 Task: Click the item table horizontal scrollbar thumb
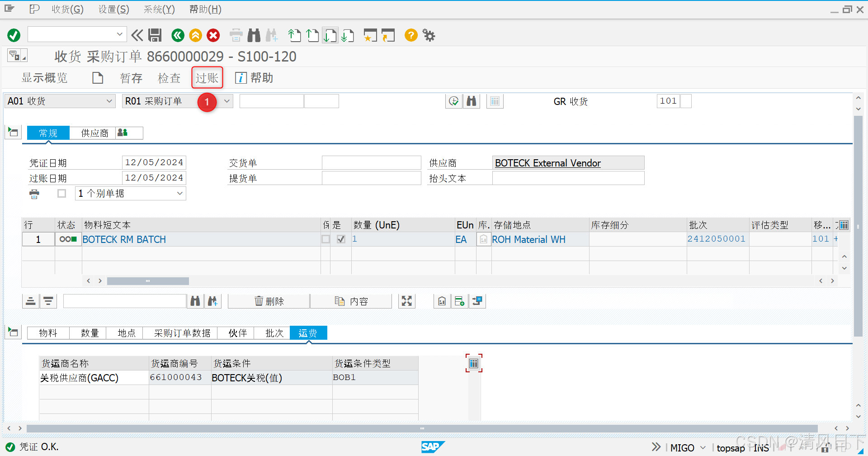(148, 281)
